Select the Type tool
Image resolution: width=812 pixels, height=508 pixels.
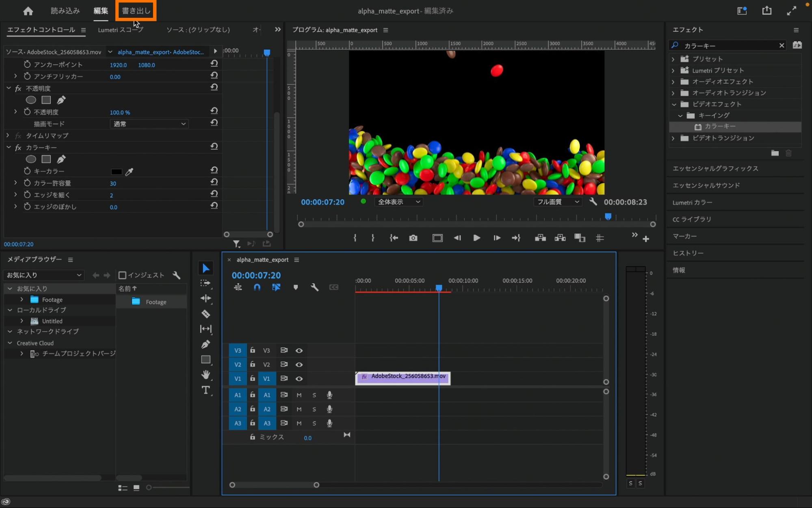[206, 390]
